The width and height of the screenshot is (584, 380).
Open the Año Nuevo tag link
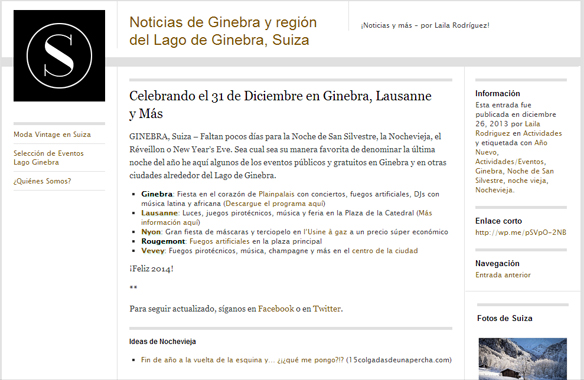point(511,148)
